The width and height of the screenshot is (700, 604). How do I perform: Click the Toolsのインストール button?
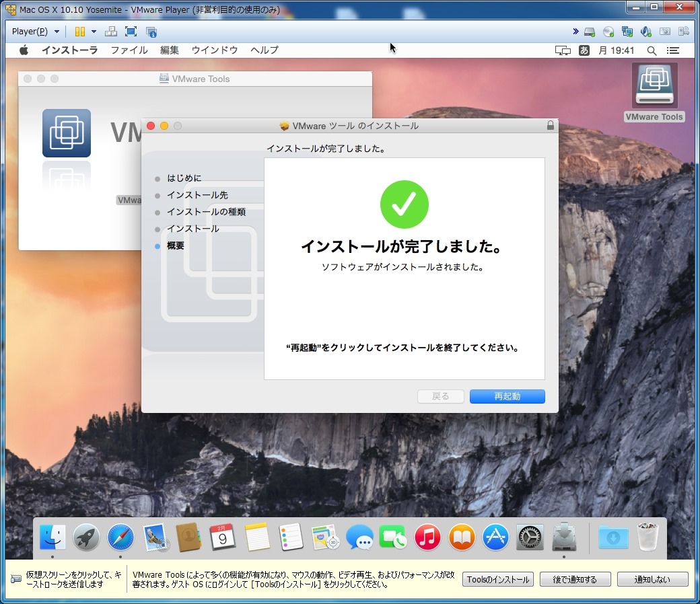point(498,580)
